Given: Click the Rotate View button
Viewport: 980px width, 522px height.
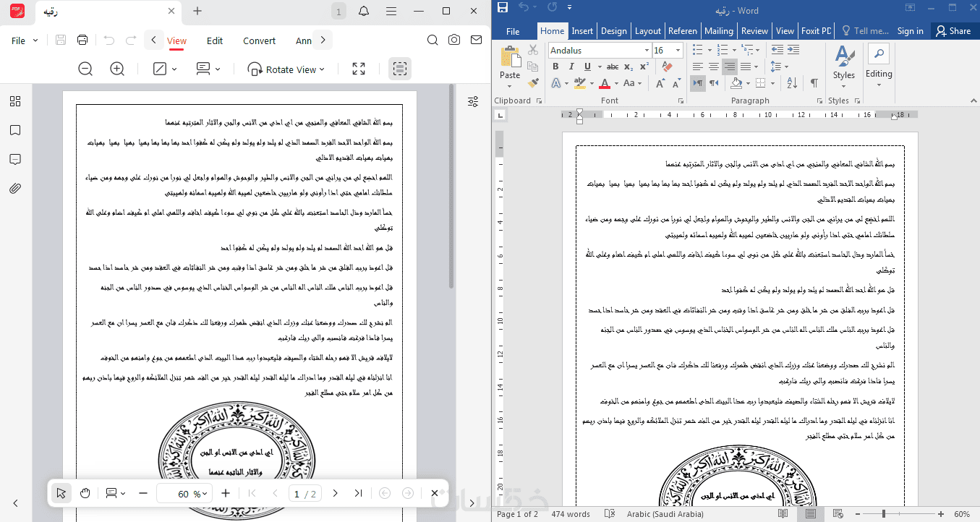Looking at the screenshot, I should (286, 69).
